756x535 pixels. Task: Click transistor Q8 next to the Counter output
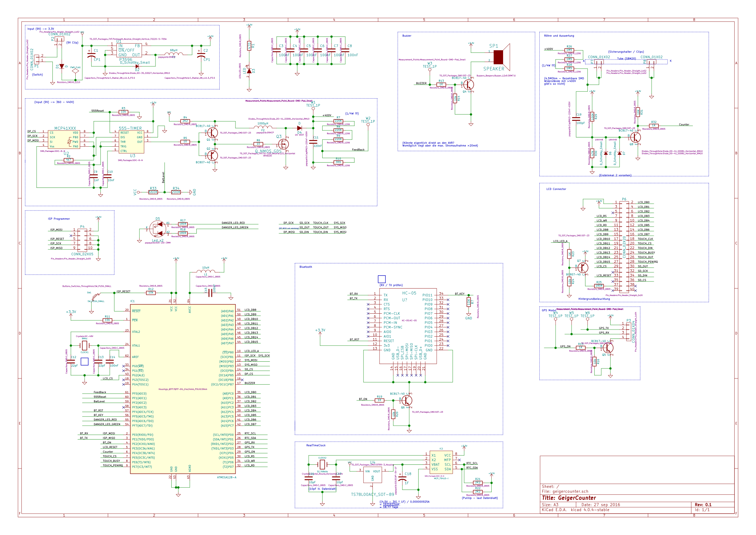pos(635,137)
